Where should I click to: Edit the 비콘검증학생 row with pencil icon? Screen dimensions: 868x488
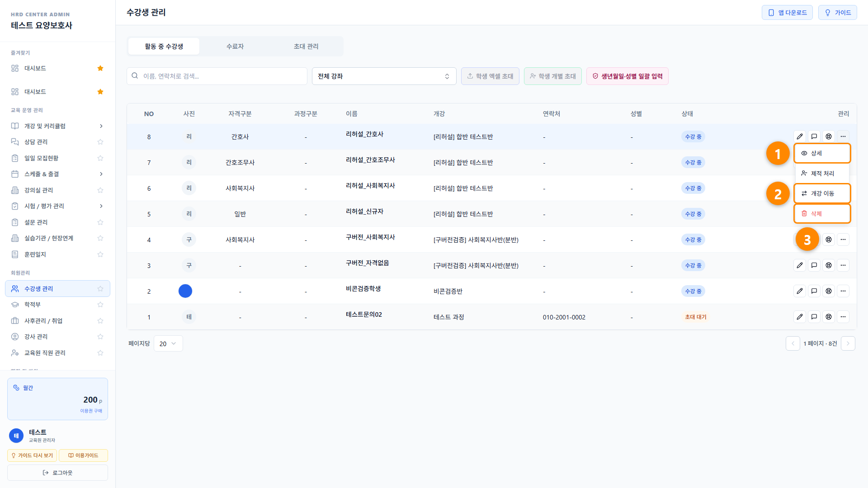[800, 291]
